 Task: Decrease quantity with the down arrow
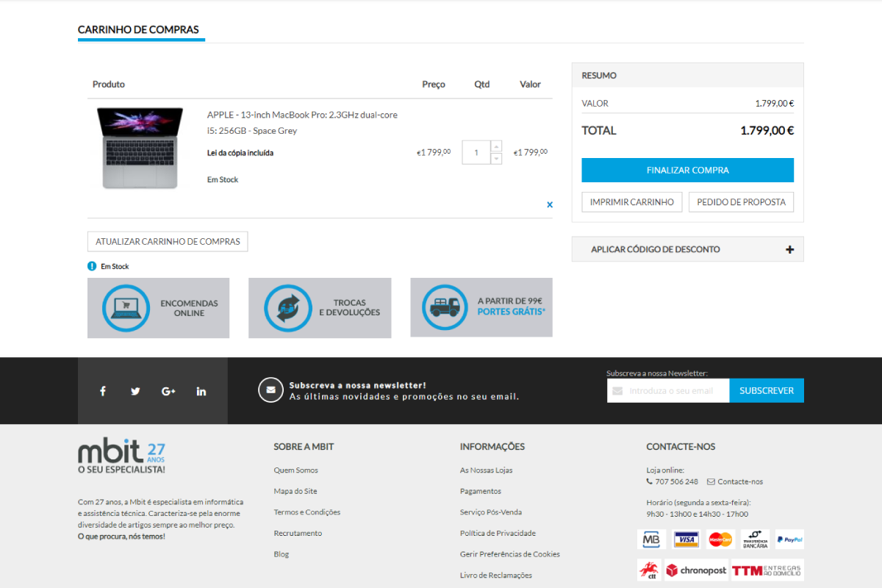point(496,159)
